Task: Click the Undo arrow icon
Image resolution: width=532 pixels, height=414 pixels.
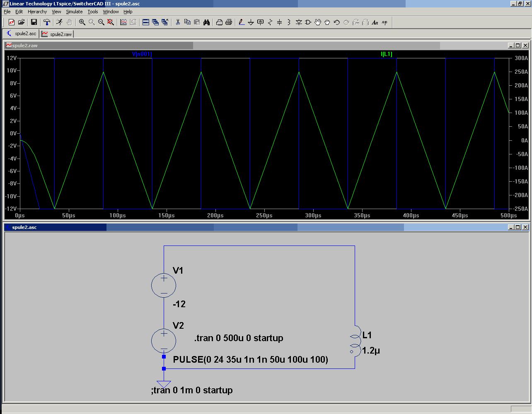Action: tap(336, 22)
